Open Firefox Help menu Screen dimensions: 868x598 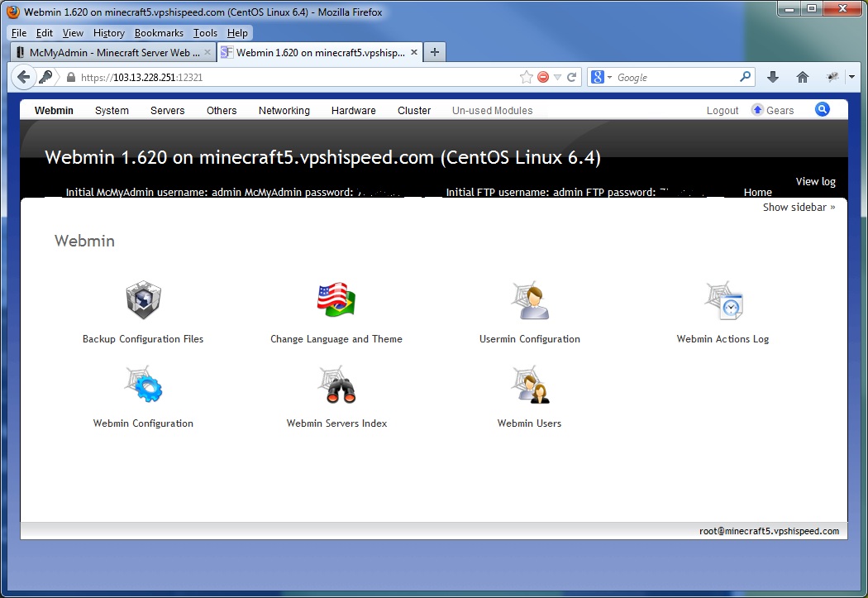(237, 32)
